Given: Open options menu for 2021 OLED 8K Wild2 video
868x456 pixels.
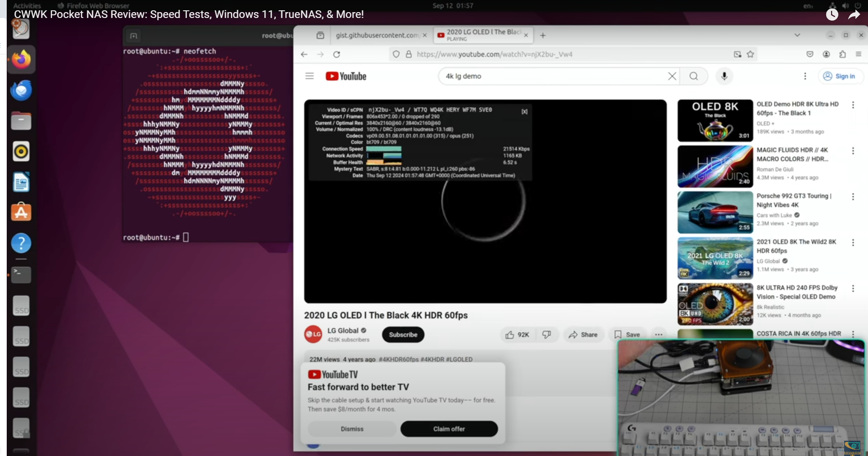Looking at the screenshot, I should 853,243.
